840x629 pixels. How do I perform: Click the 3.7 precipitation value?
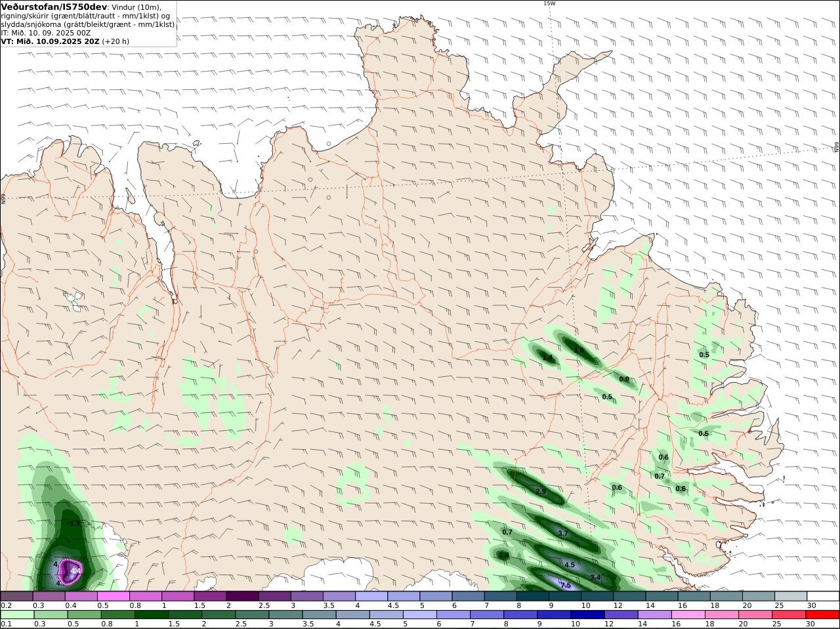pos(563,534)
